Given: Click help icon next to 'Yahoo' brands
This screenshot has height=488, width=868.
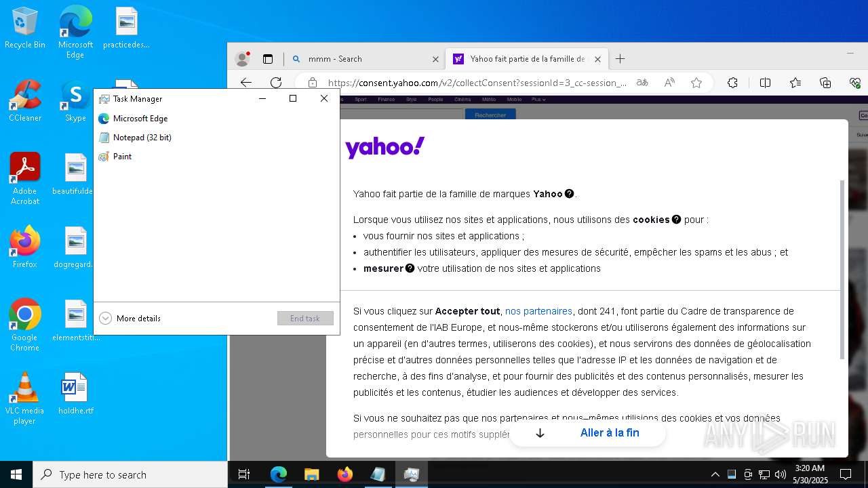Looking at the screenshot, I should pos(570,193).
